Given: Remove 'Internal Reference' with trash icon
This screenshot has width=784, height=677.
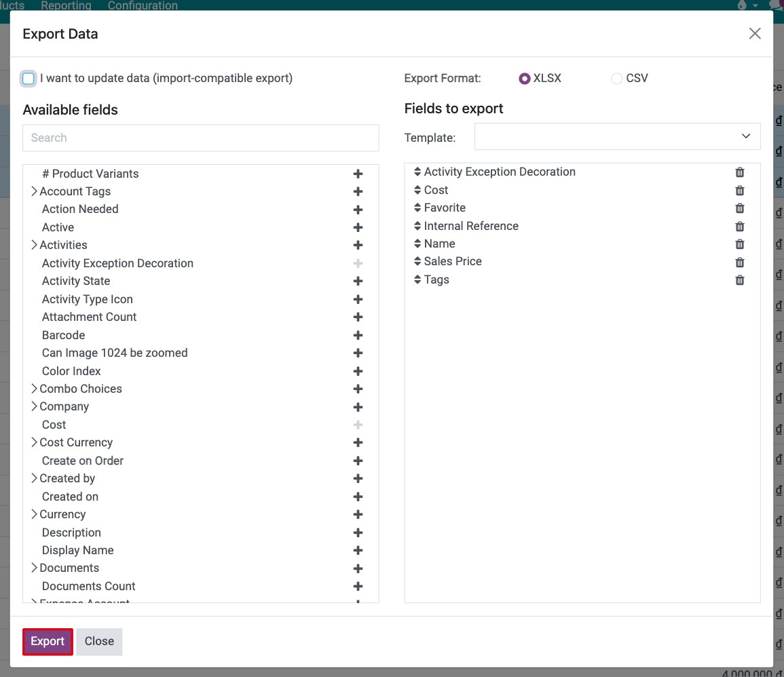Looking at the screenshot, I should tap(739, 227).
